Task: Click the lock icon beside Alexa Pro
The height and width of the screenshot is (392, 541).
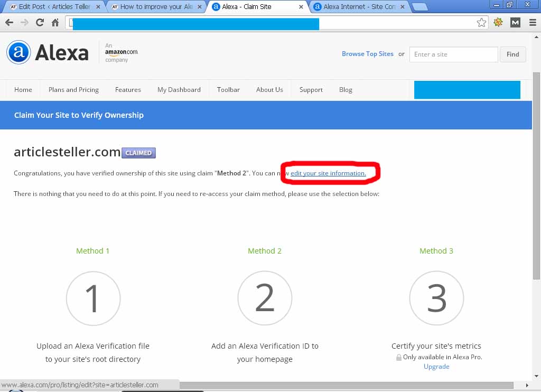Action: pos(399,357)
